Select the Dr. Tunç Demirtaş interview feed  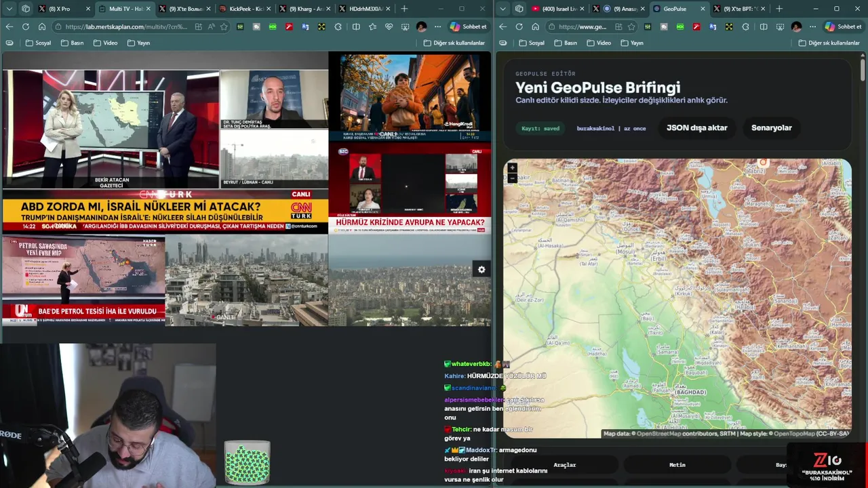274,100
